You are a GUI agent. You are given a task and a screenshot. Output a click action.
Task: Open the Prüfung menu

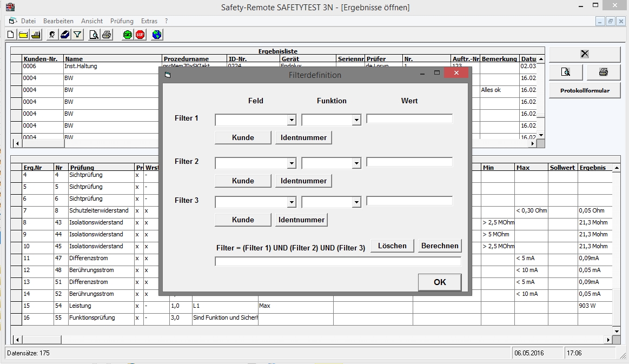click(122, 21)
